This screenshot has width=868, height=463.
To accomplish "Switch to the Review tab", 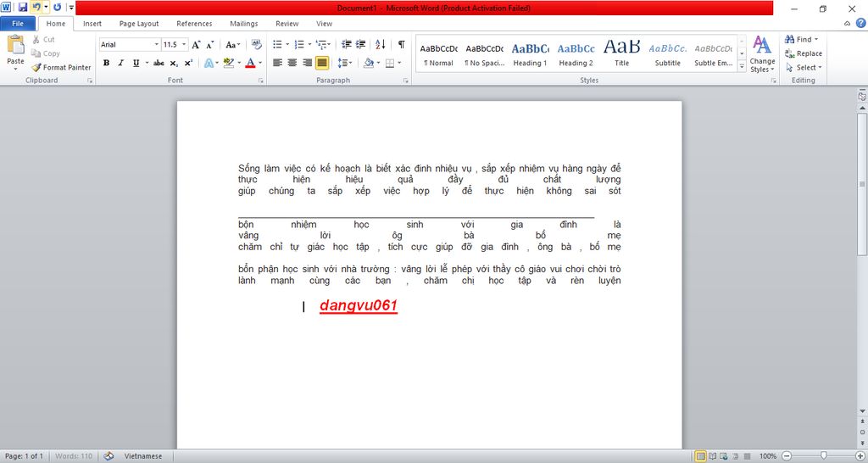I will (x=287, y=23).
